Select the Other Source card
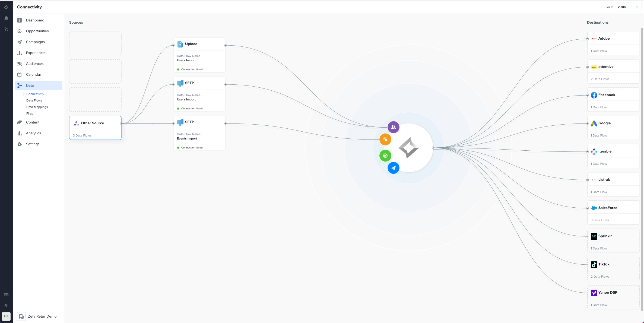The image size is (644, 323). 95,128
